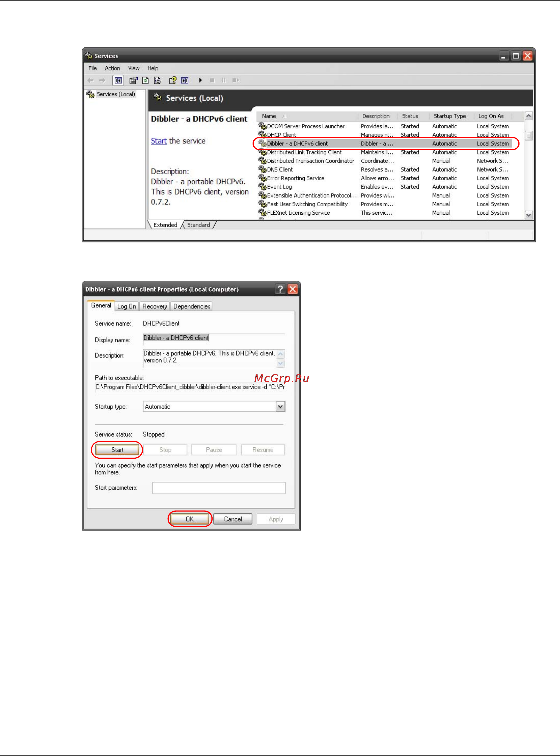Screen dimensions: 560x756
Task: Toggle the Show/Hide Console Tree icon
Action: click(118, 80)
